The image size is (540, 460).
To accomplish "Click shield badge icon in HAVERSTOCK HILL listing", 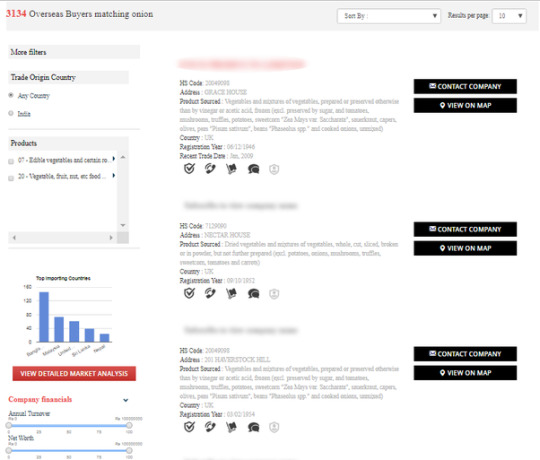I will (x=274, y=427).
